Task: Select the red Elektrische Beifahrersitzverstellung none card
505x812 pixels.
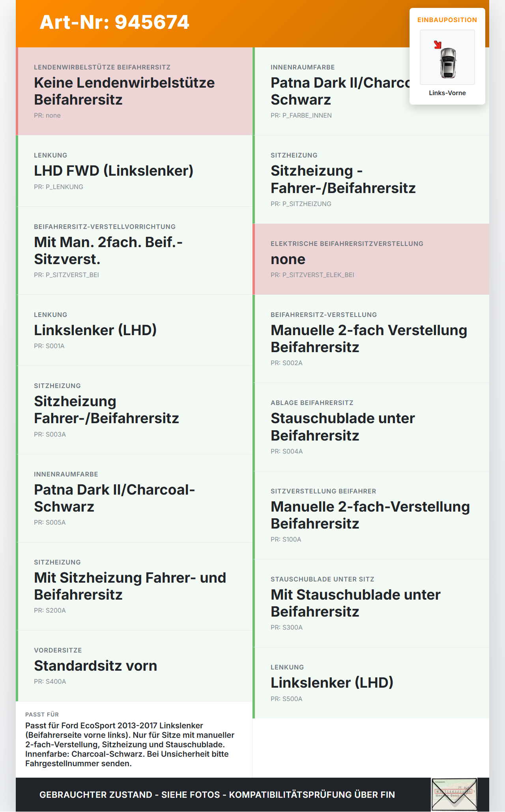Action: click(371, 259)
